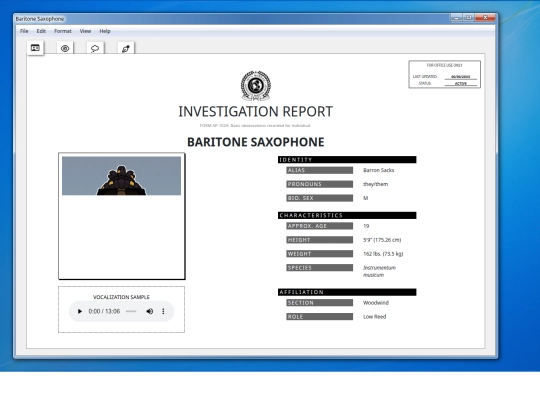
Task: Open the speech bubble tab
Action: click(x=95, y=49)
